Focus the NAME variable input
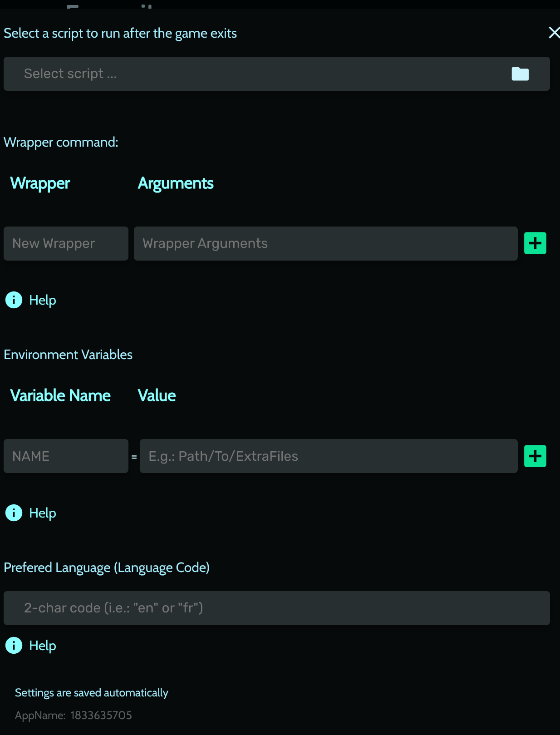 (66, 456)
